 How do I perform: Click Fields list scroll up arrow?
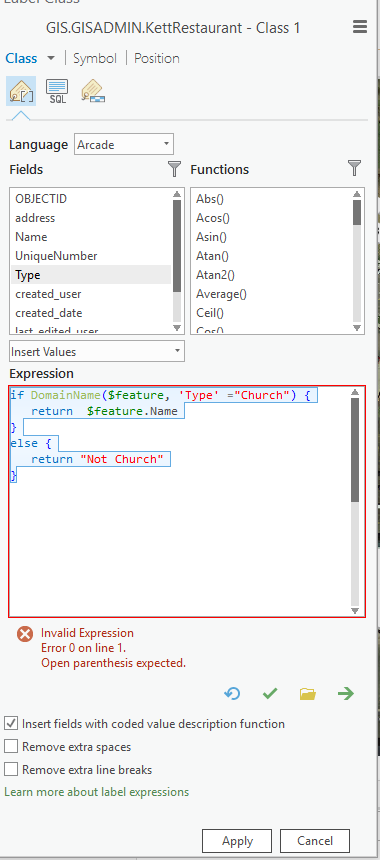pyautogui.click(x=177, y=194)
